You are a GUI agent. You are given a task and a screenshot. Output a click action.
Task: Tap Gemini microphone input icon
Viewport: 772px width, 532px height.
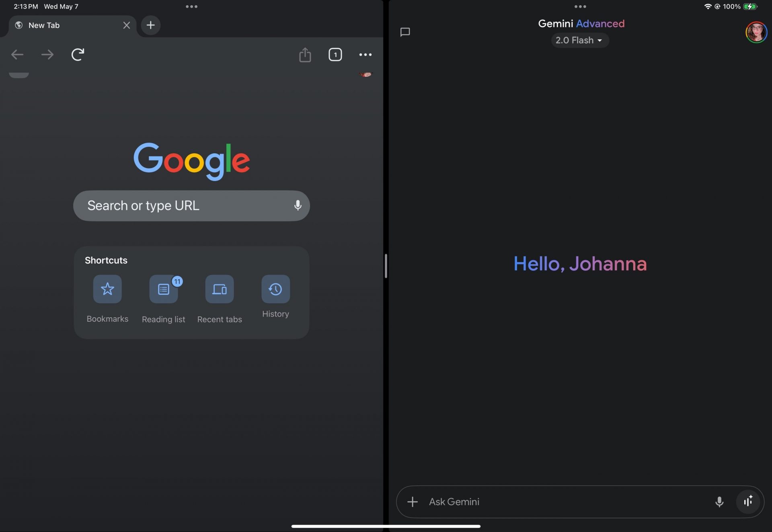[x=719, y=501]
